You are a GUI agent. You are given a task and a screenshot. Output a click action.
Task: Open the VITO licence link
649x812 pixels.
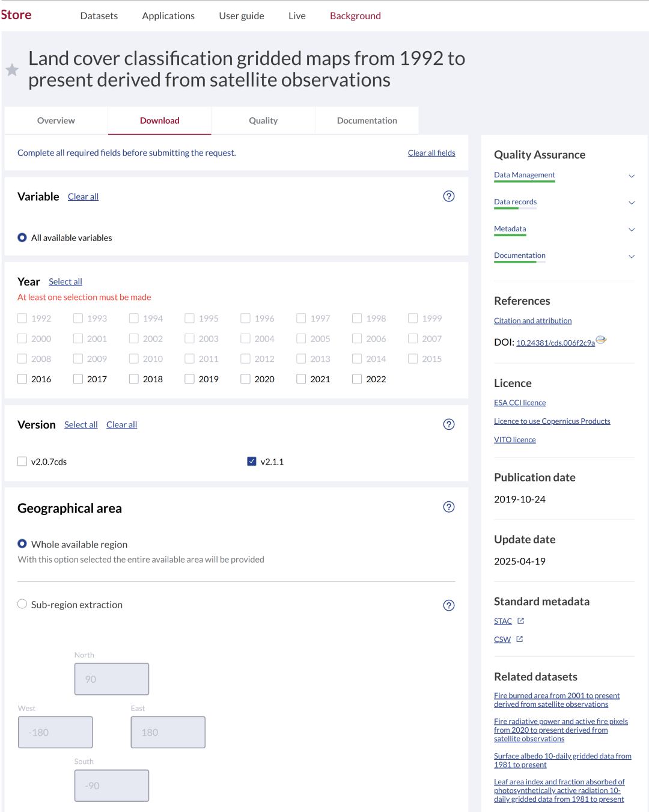[x=515, y=439]
